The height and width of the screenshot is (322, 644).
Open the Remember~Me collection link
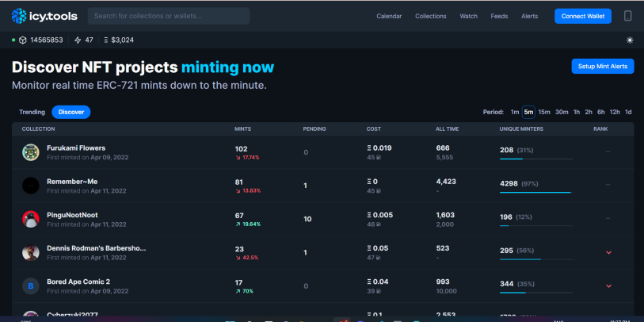click(x=72, y=182)
